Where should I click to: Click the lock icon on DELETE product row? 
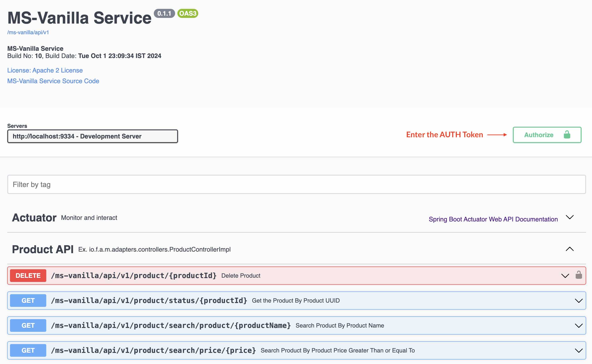pyautogui.click(x=579, y=275)
